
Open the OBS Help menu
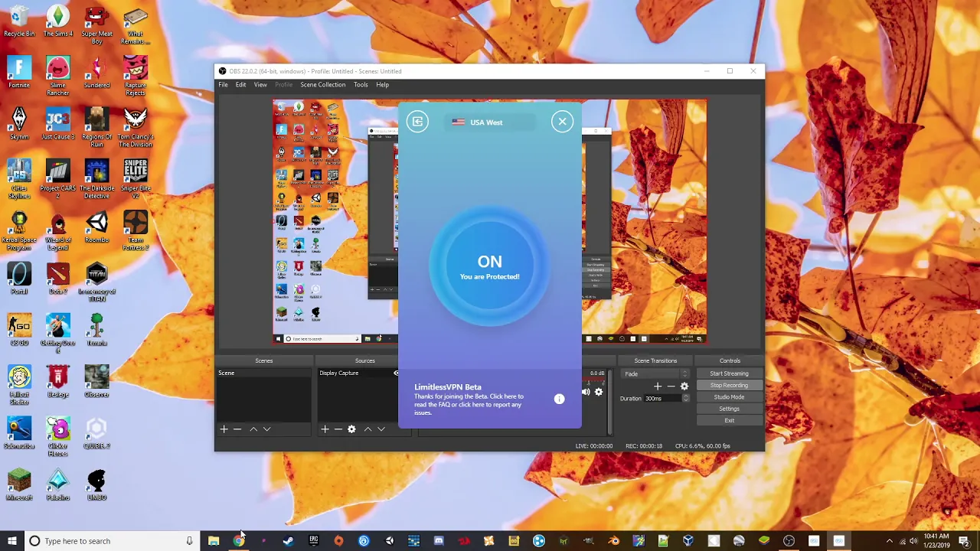click(x=382, y=85)
